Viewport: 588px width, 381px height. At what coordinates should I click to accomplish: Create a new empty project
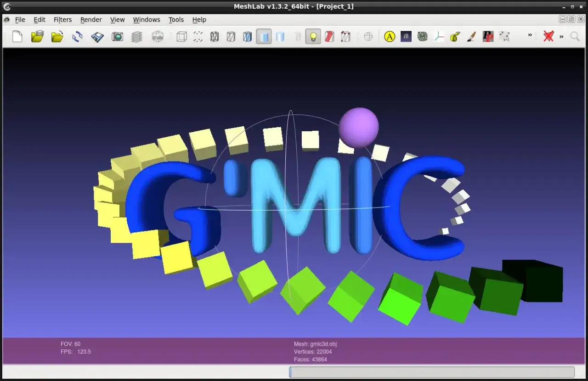(17, 36)
